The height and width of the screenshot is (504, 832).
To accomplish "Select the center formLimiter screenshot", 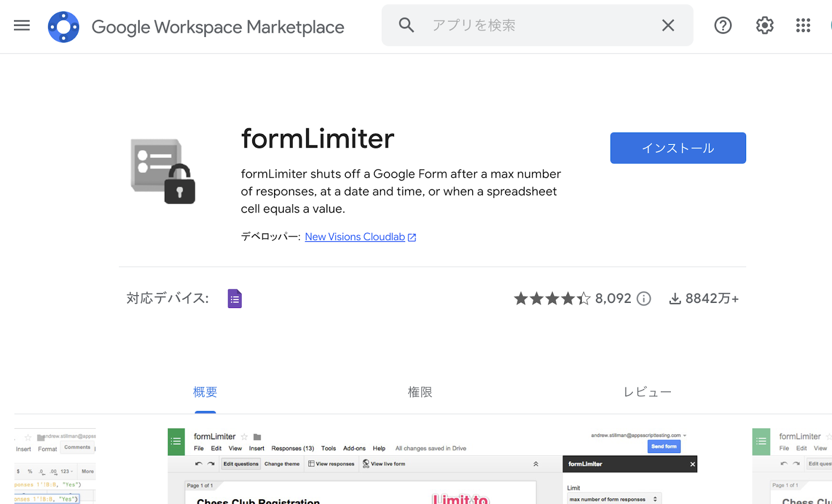I will tap(432, 466).
